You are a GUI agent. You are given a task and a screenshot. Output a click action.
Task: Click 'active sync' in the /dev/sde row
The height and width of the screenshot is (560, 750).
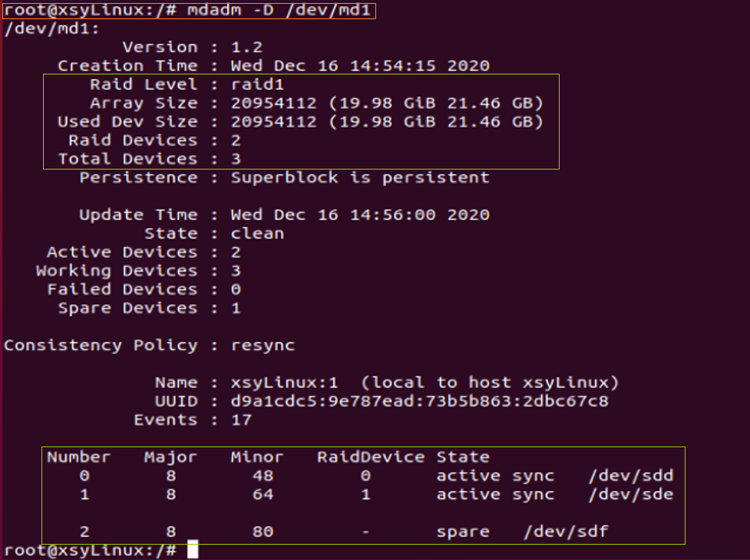tap(496, 495)
